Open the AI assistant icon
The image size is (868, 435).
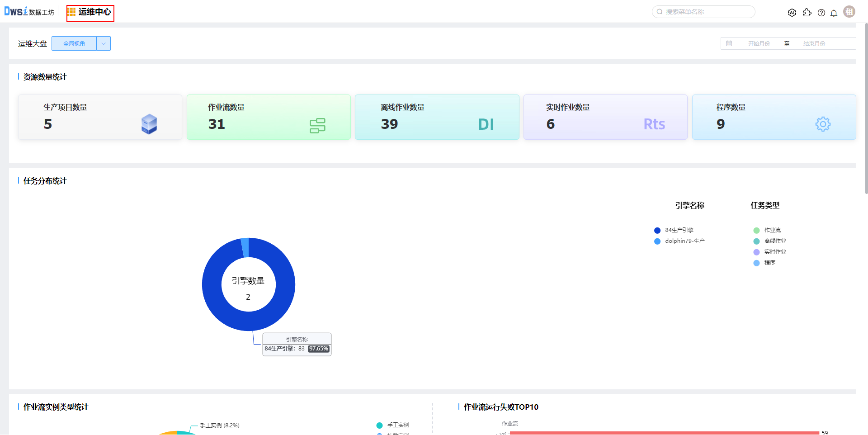[x=792, y=13]
